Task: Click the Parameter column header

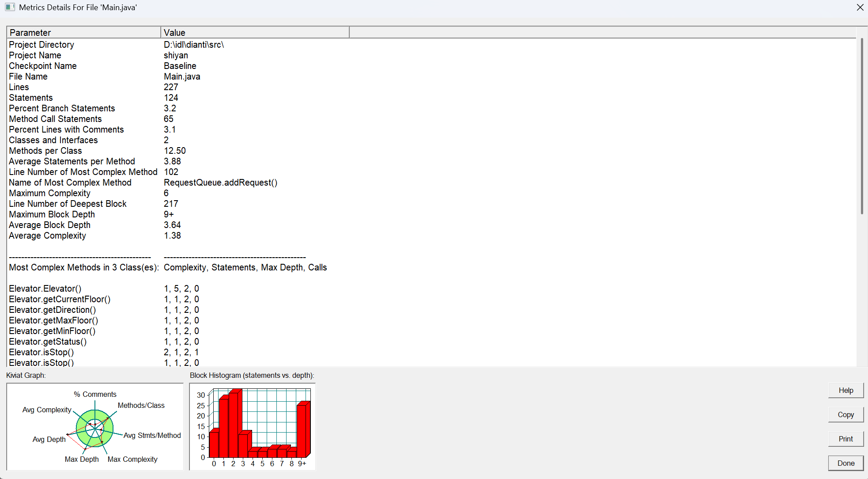Action: click(83, 33)
